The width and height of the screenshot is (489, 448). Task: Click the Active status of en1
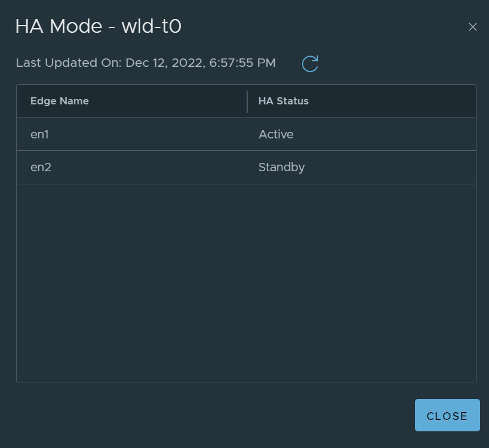pos(276,135)
